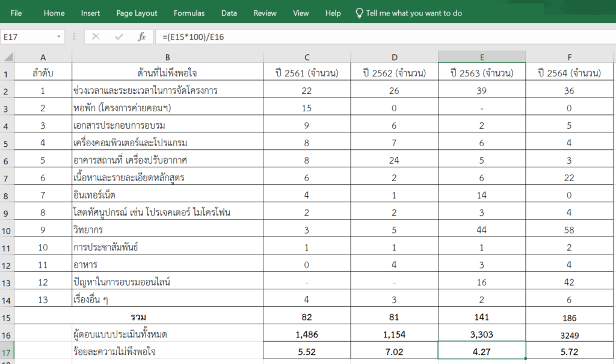This screenshot has width=616, height=364.
Task: Select column E header
Action: click(x=482, y=57)
